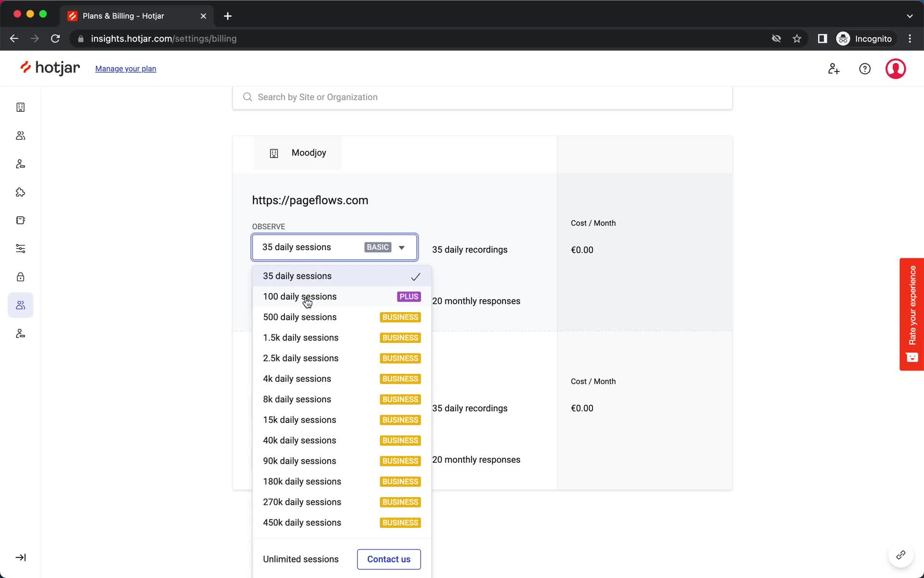Viewport: 924px width, 578px height.
Task: Open the red user avatar menu
Action: (x=896, y=69)
